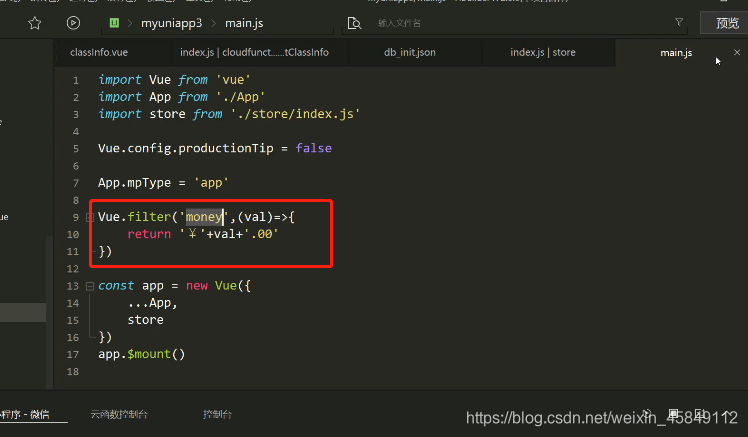Click App.mpType on line 7
This screenshot has height=437, width=748.
pyautogui.click(x=134, y=183)
